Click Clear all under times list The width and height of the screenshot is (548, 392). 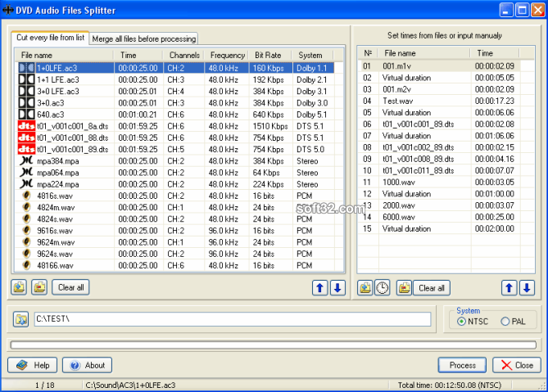click(432, 288)
